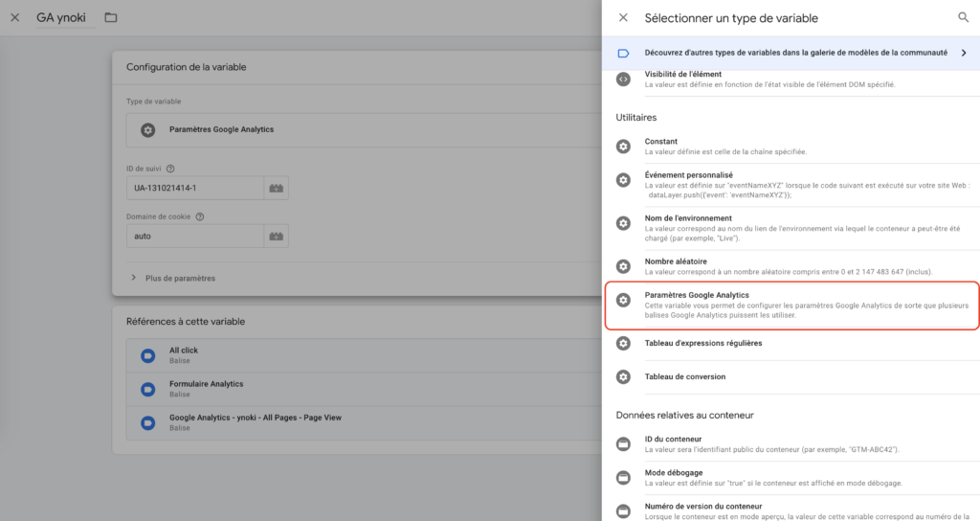This screenshot has height=521, width=980.
Task: Click the folder icon next to GA ynoki
Action: [111, 17]
